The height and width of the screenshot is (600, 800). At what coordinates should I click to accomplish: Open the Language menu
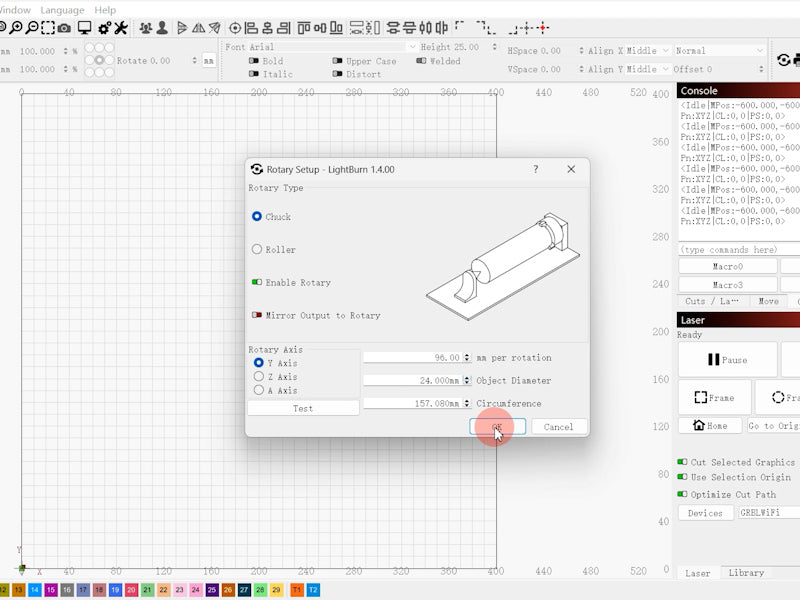pos(62,10)
